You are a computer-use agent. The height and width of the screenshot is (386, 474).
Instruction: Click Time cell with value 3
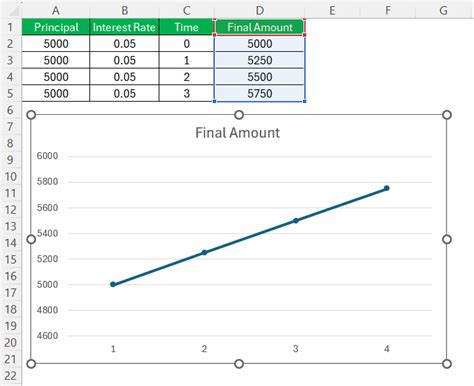(186, 93)
